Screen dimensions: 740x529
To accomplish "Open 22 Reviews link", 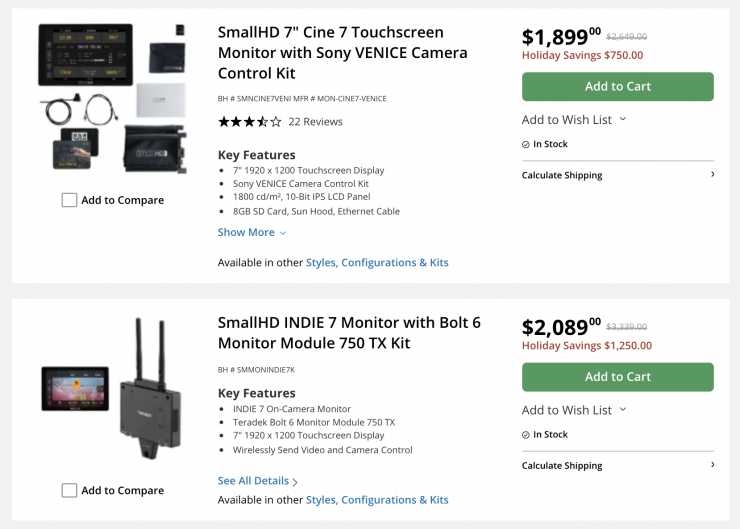I will pos(315,122).
